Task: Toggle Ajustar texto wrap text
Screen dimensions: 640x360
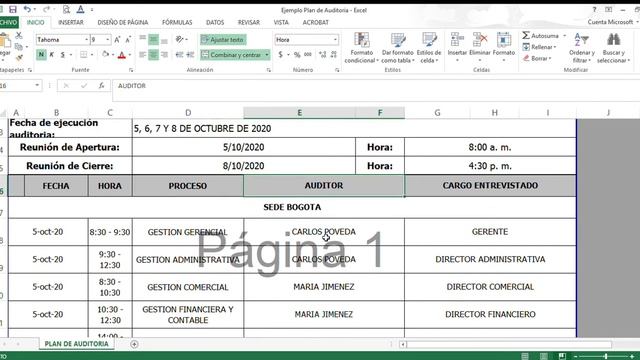Action: [x=223, y=40]
